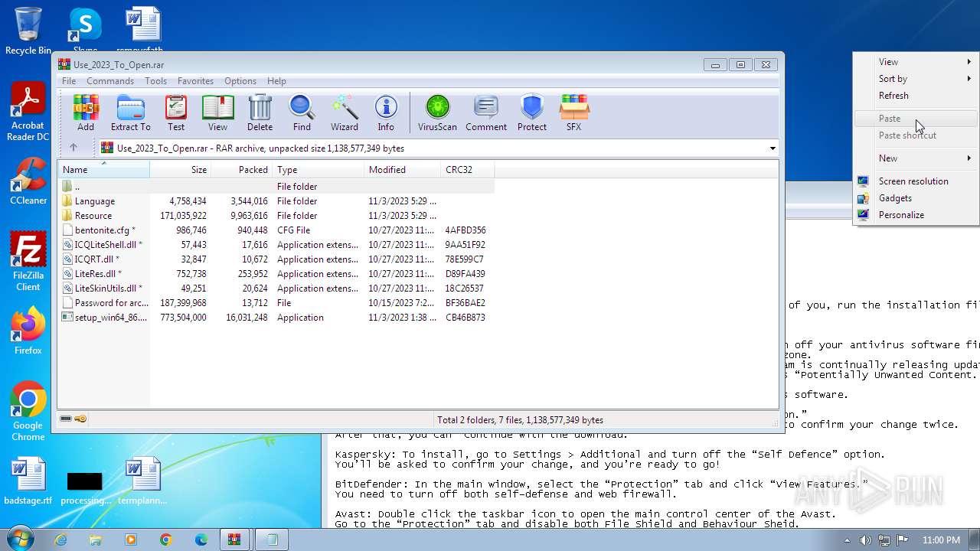This screenshot has width=980, height=551.
Task: Select FileZilla Client desktop icon
Action: (x=28, y=262)
